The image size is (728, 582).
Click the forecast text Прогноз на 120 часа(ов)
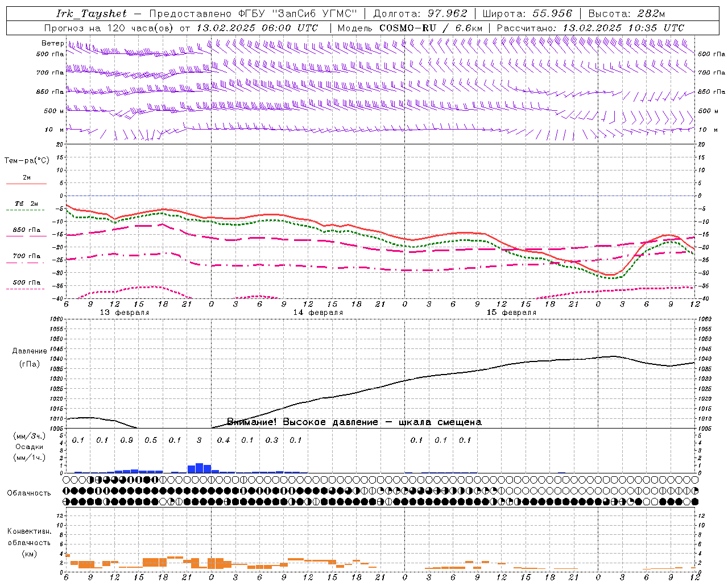pos(109,28)
